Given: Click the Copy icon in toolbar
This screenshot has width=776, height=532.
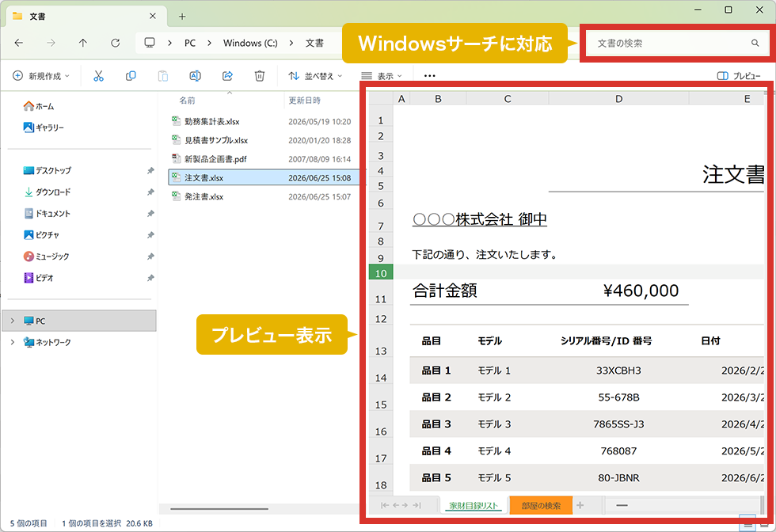Looking at the screenshot, I should (x=131, y=76).
